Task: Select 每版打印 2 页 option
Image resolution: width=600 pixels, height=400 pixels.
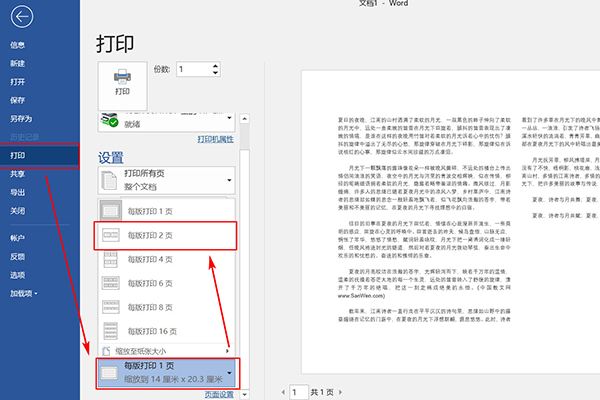Action: tap(165, 235)
